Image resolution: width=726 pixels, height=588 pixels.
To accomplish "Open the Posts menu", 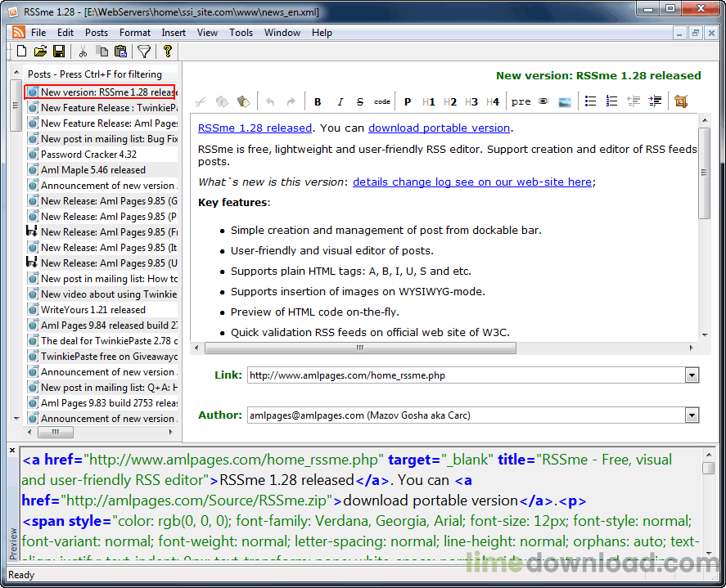I will (x=97, y=33).
